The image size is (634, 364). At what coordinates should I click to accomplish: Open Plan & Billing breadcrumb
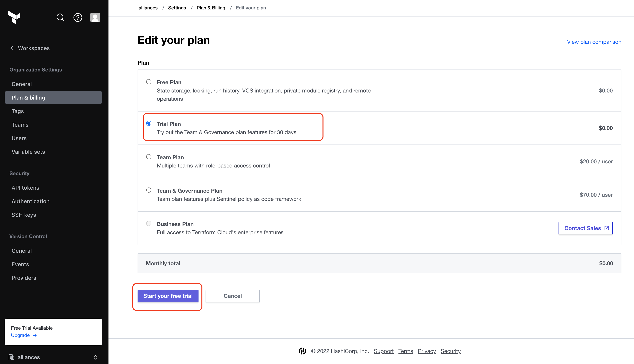tap(211, 8)
